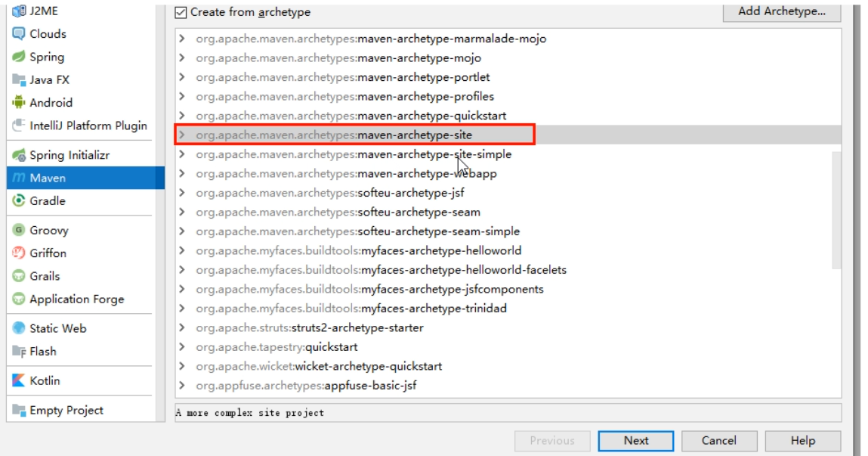Screen dimensions: 868x456
Task: Select Groovy project type label
Action: point(48,230)
